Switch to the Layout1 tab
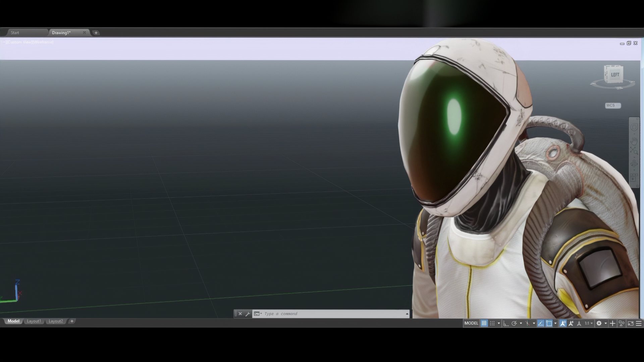This screenshot has width=644, height=362. point(34,321)
